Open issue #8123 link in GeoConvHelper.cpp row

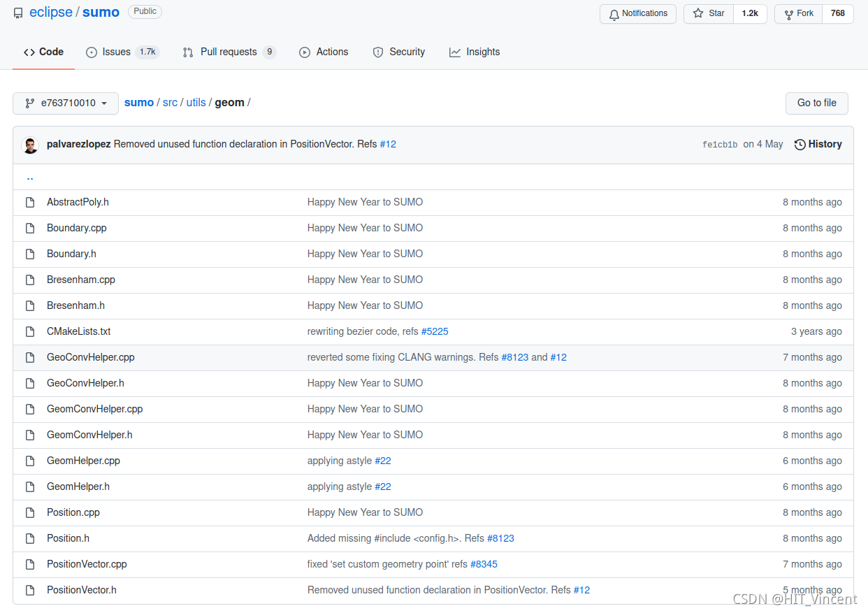(x=515, y=357)
